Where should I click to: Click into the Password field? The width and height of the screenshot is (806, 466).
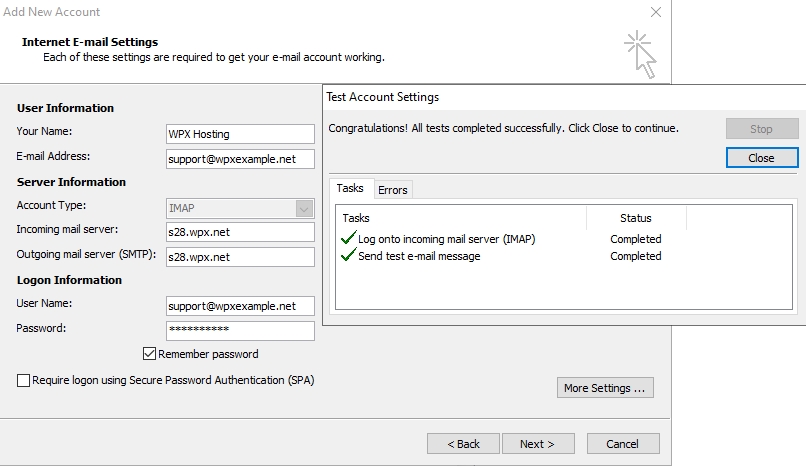click(240, 330)
